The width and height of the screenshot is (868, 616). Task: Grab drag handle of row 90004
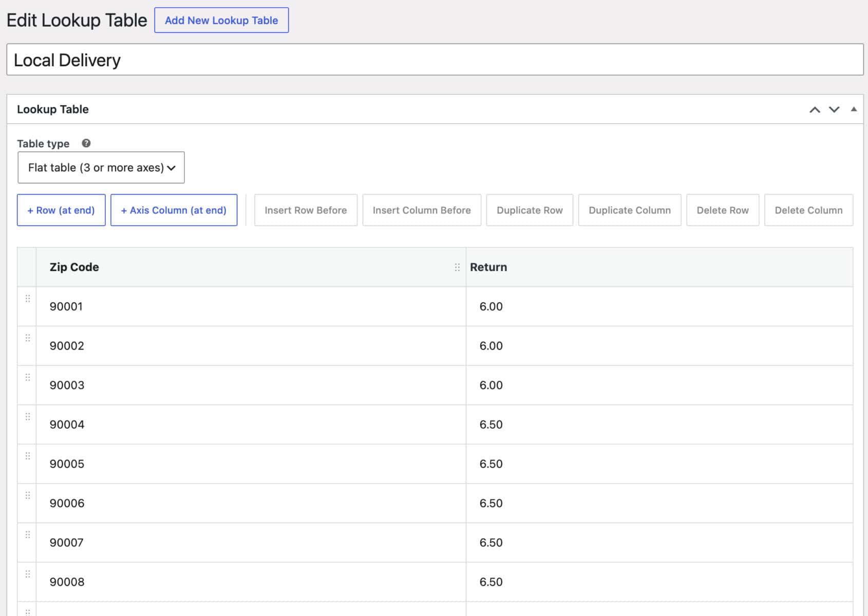coord(28,417)
